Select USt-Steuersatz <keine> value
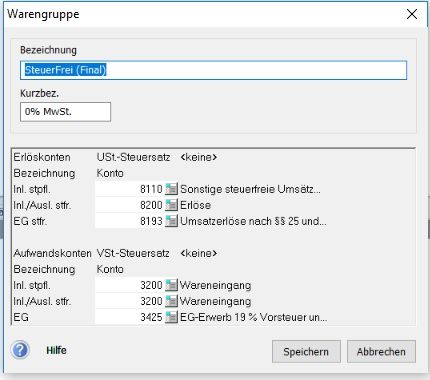 [199, 157]
